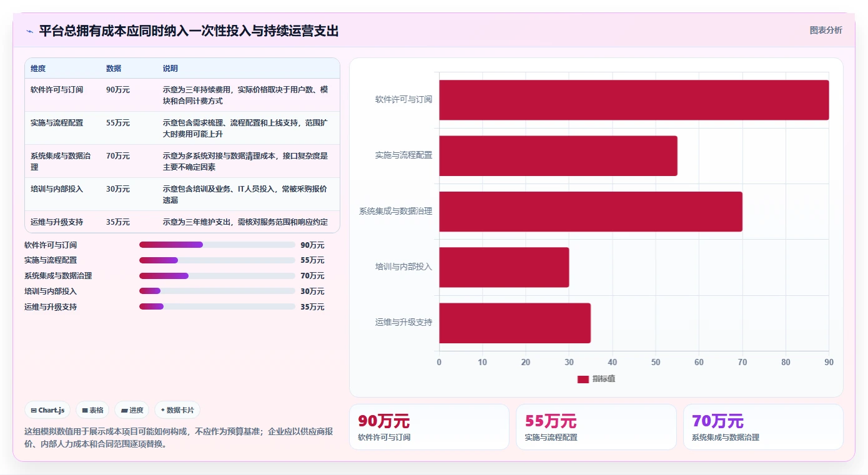
Task: Click the 软件许可与订阅 progress bar
Action: [217, 245]
